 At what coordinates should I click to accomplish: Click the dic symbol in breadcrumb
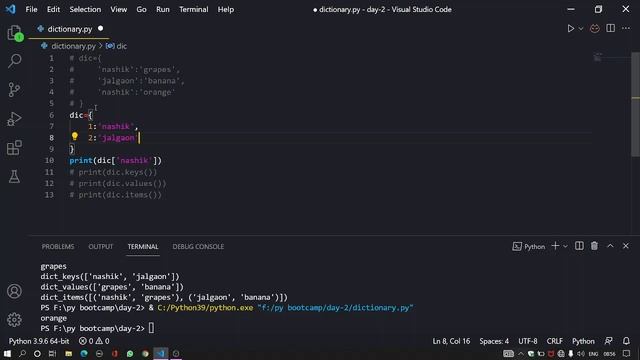click(121, 46)
